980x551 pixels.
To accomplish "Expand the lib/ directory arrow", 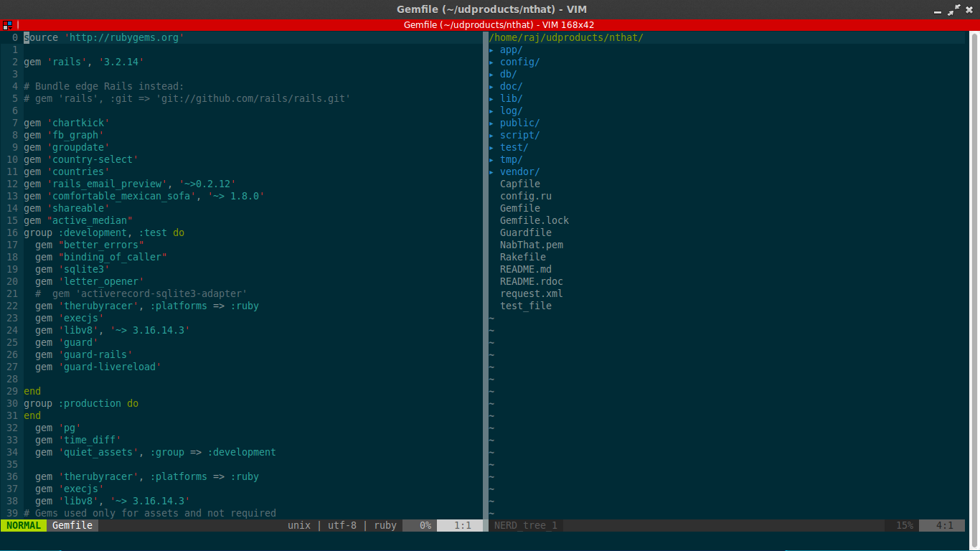I will click(491, 98).
